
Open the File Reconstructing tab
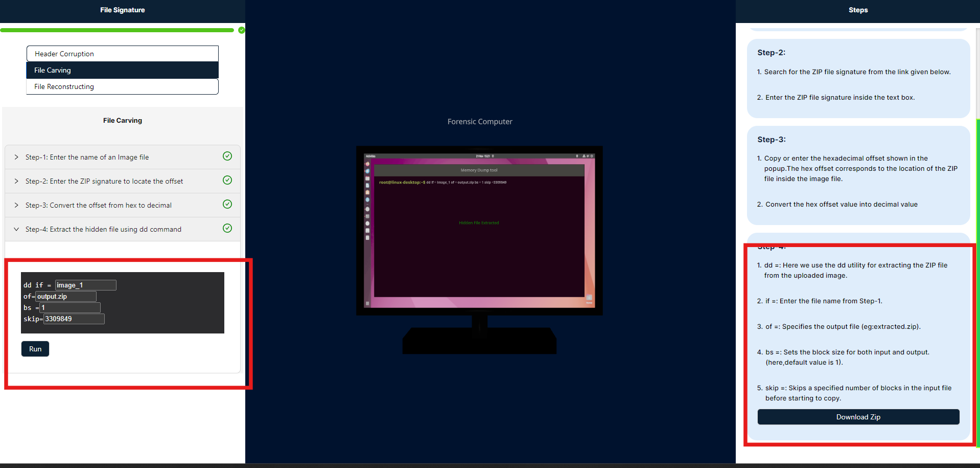click(x=122, y=86)
